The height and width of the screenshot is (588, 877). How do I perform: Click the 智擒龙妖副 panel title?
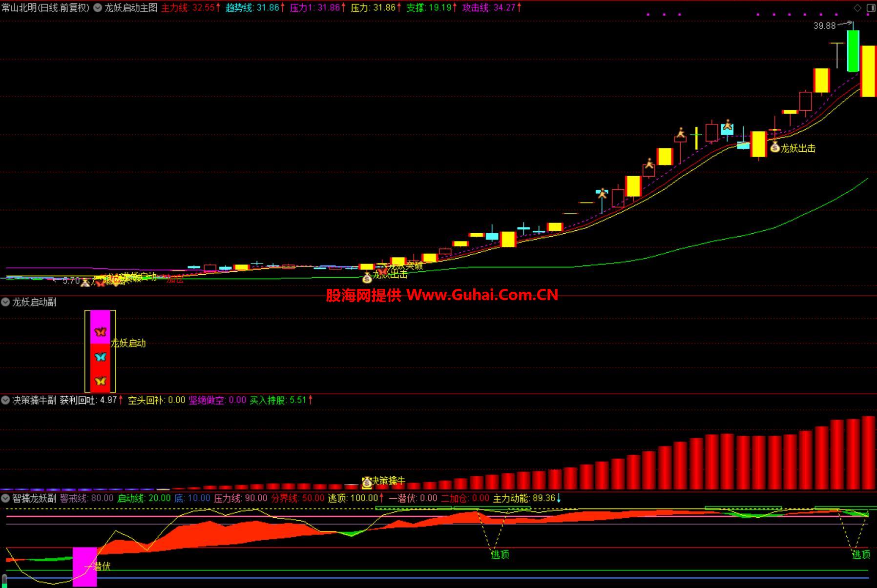click(34, 498)
